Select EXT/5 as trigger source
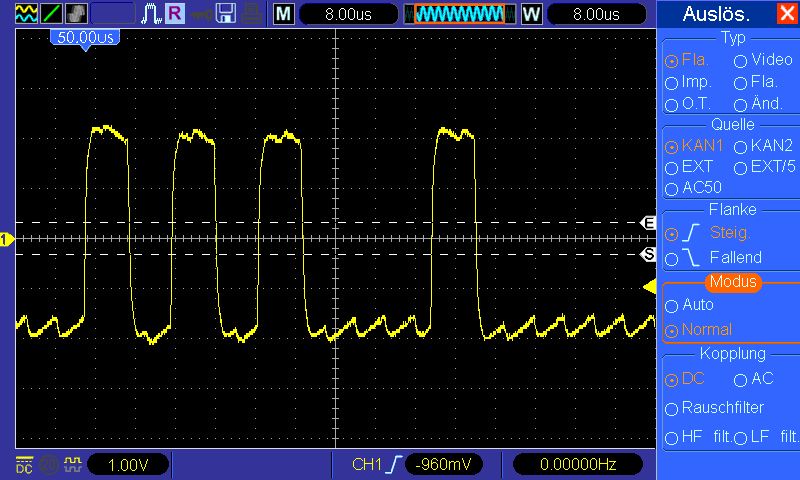Image resolution: width=800 pixels, height=480 pixels. [x=765, y=167]
